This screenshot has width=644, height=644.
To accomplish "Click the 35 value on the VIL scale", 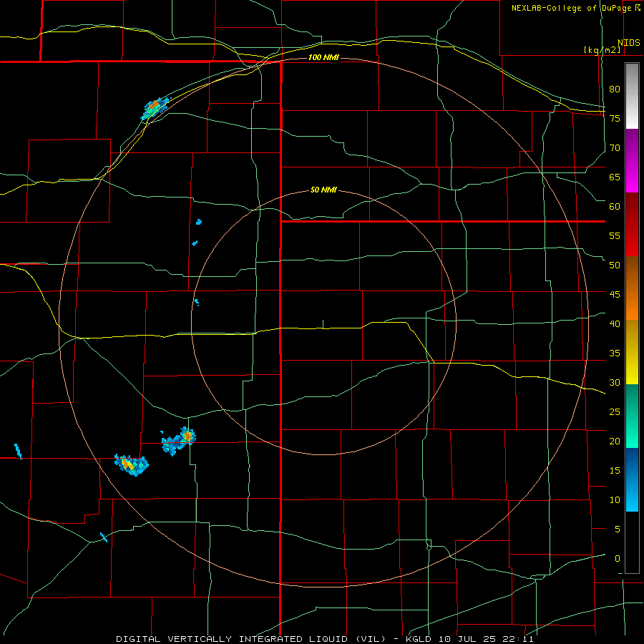I will 615,353.
